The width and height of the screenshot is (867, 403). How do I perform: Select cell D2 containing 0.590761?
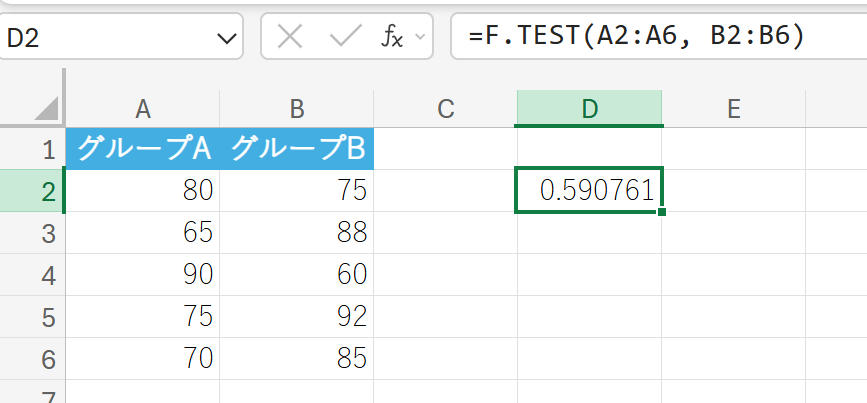(x=589, y=190)
